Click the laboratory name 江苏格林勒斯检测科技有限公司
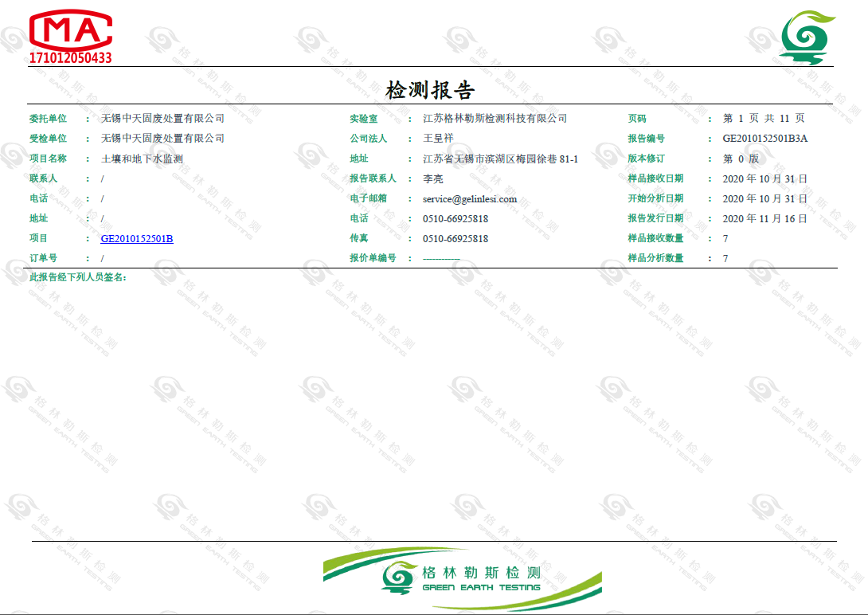Screen dimensions: 868x615 (495, 119)
